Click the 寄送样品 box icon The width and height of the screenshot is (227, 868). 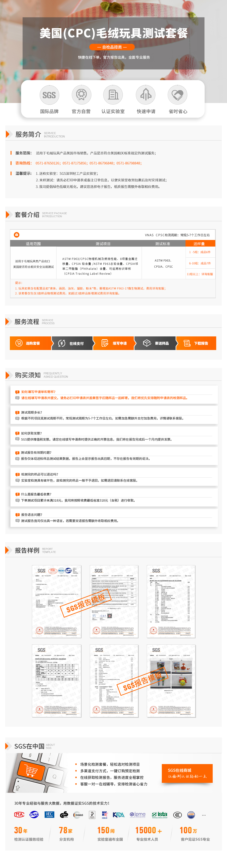pos(147,343)
